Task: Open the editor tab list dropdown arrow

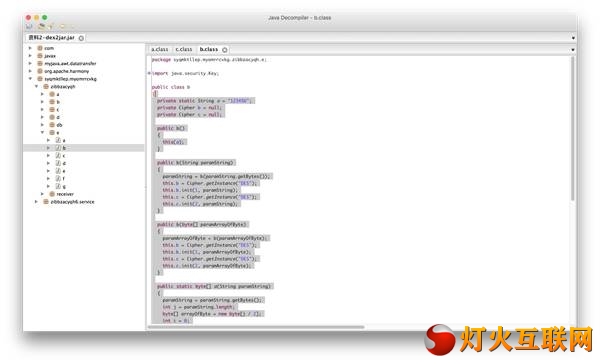Action: 573,50
